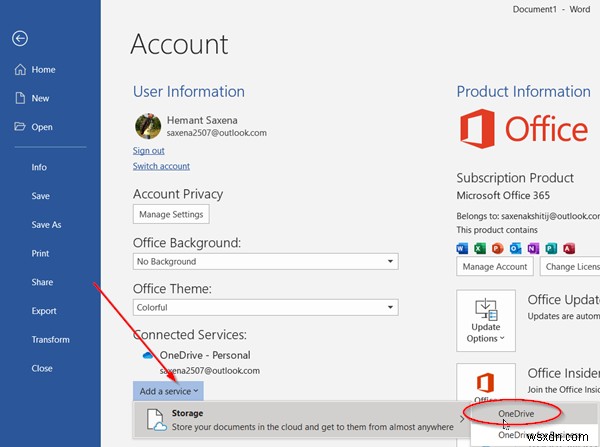Click the back arrow circle icon

pyautogui.click(x=20, y=38)
